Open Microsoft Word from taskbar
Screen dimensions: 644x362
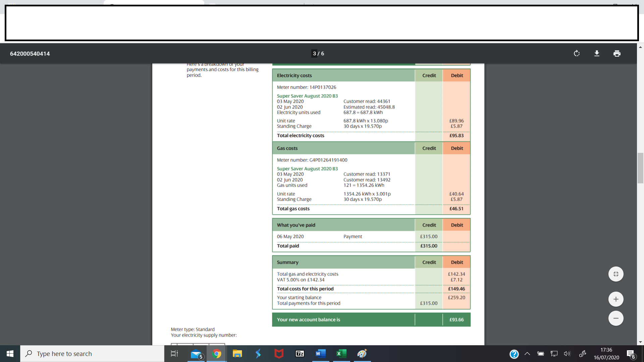click(x=320, y=354)
